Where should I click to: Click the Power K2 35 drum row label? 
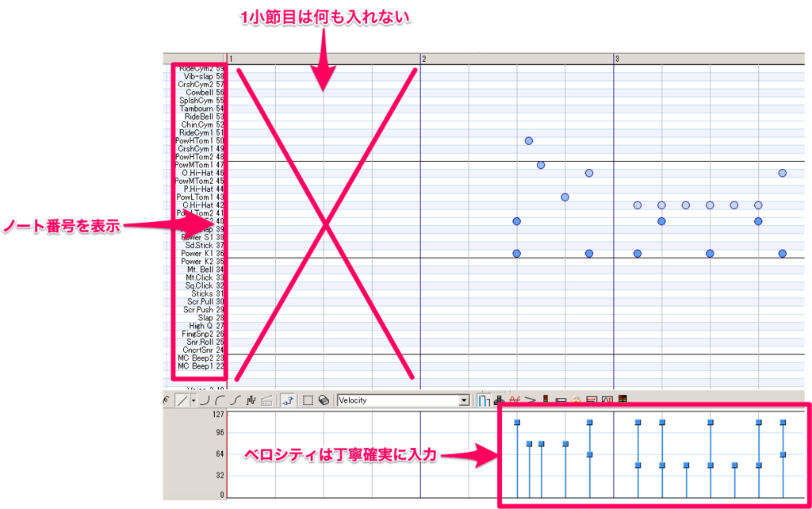coord(202,262)
